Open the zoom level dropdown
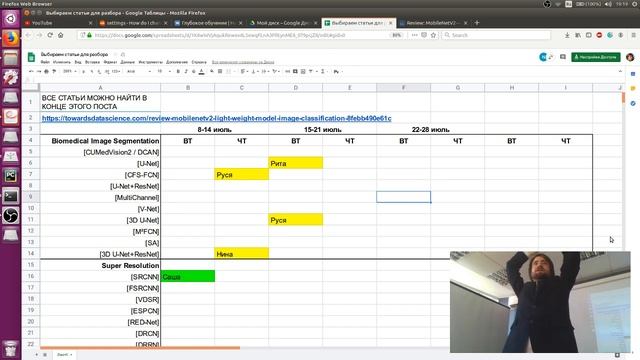This screenshot has height=360, width=640. pyautogui.click(x=70, y=71)
